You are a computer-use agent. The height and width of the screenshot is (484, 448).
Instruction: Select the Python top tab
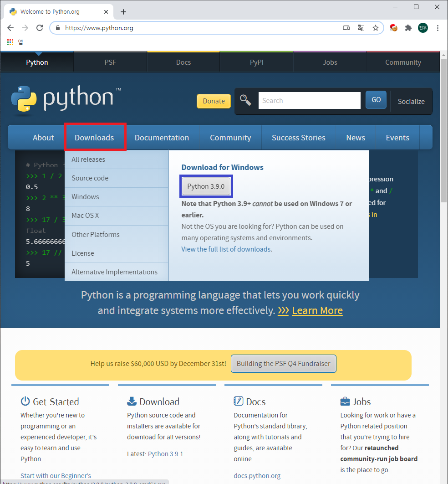[x=37, y=62]
